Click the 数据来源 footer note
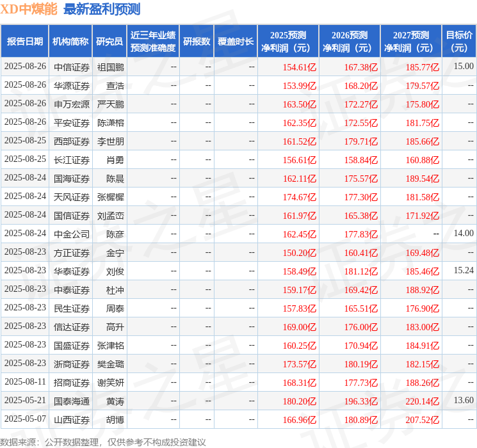 tap(103, 442)
